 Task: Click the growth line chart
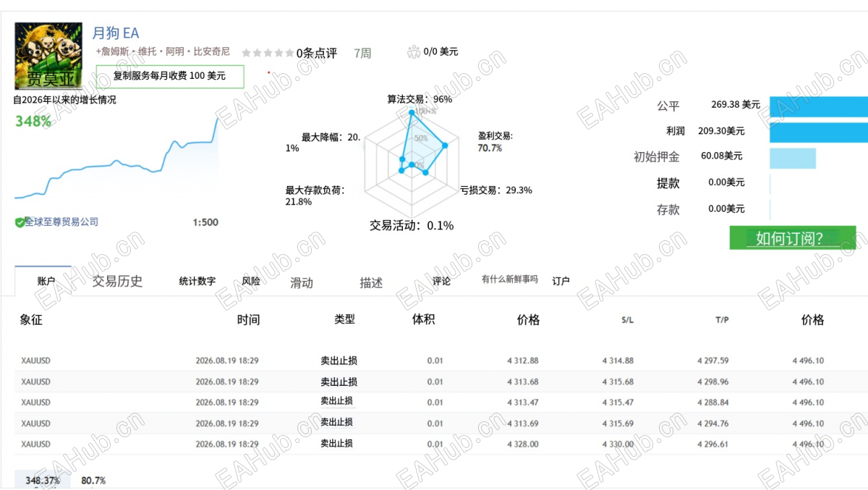(x=116, y=158)
